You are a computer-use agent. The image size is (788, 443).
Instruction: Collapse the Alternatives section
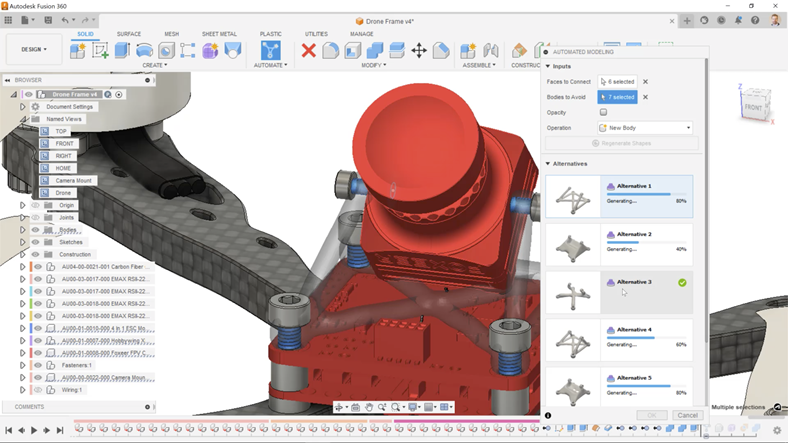coord(548,164)
